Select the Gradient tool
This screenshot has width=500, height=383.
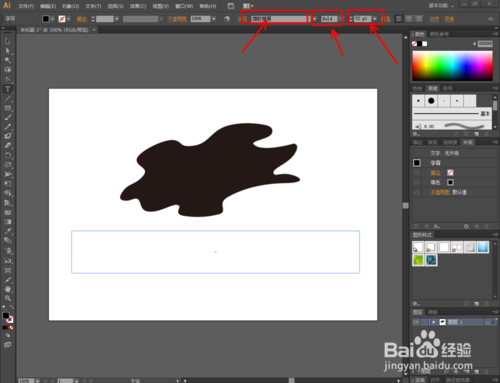click(8, 222)
